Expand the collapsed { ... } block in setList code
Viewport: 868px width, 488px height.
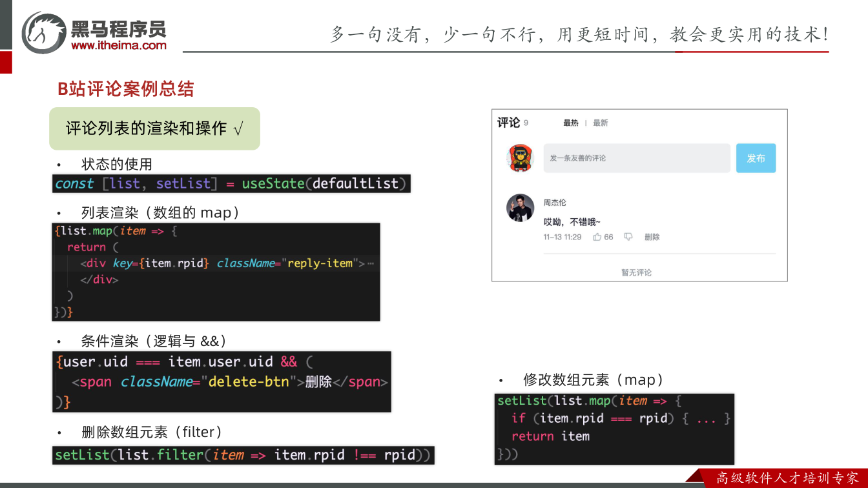(x=707, y=418)
